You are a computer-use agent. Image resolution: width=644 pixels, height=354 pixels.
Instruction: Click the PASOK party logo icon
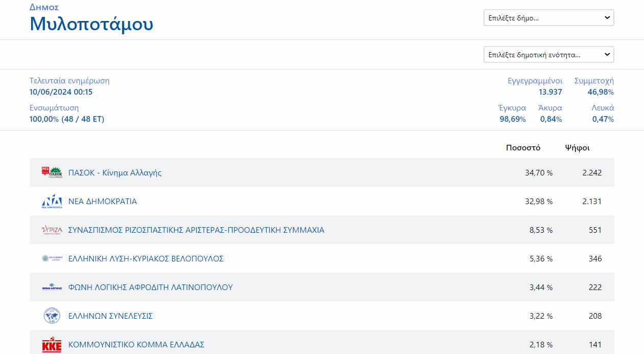[52, 172]
